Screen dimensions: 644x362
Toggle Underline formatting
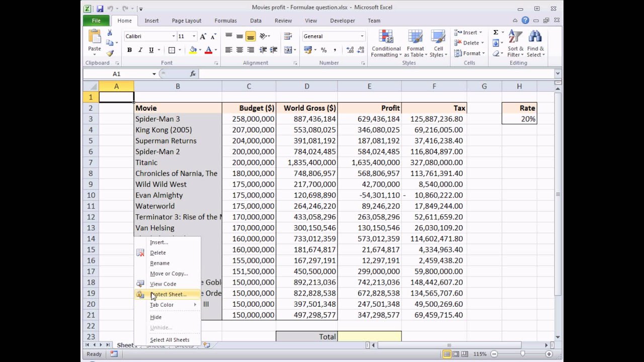click(151, 50)
